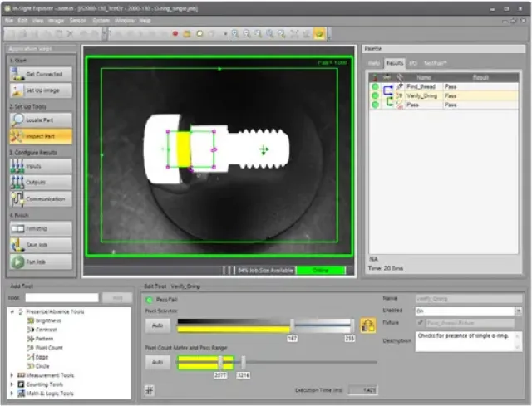Image resolution: width=532 pixels, height=406 pixels.
Task: Collapse the Presence/Absence Tools tree node
Action: tap(12, 311)
